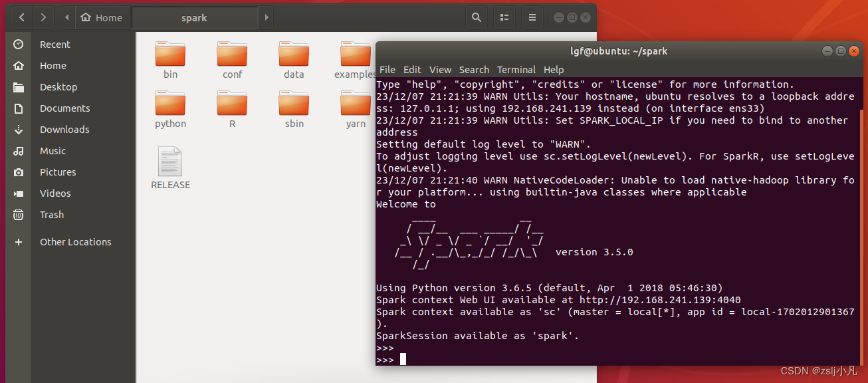This screenshot has height=383, width=868.
Task: Select the R folder icon
Action: click(232, 103)
